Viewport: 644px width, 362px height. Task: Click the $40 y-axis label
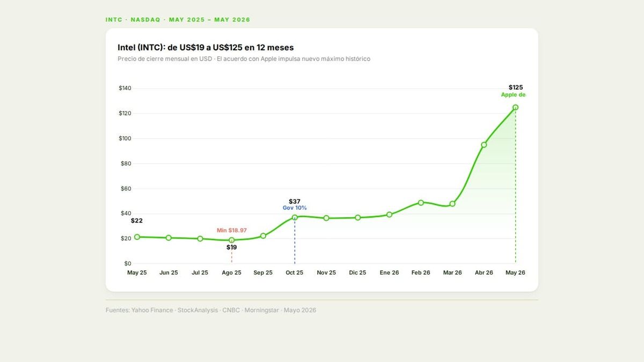pyautogui.click(x=125, y=213)
